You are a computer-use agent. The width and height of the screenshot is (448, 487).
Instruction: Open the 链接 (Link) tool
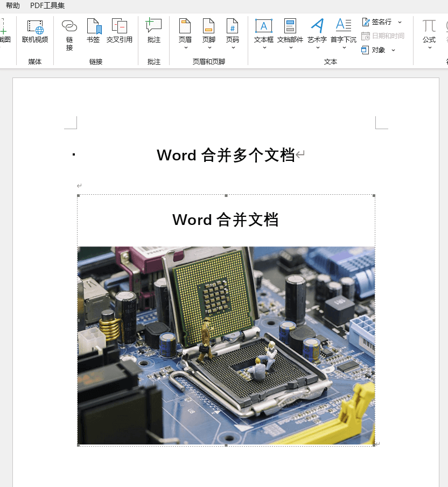[x=69, y=33]
